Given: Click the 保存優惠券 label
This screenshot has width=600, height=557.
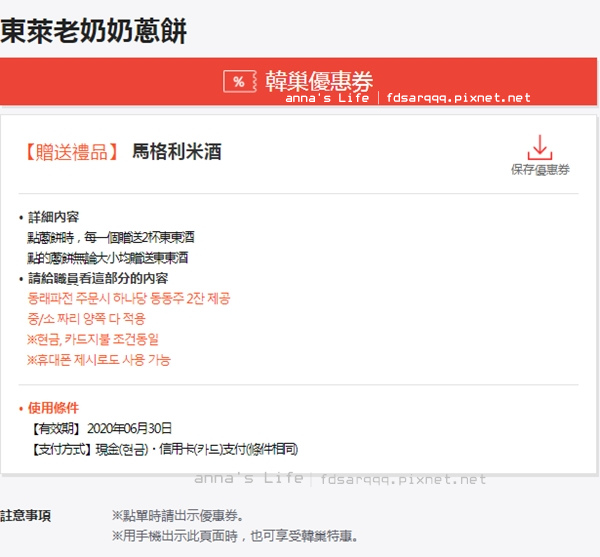Looking at the screenshot, I should click(540, 169).
